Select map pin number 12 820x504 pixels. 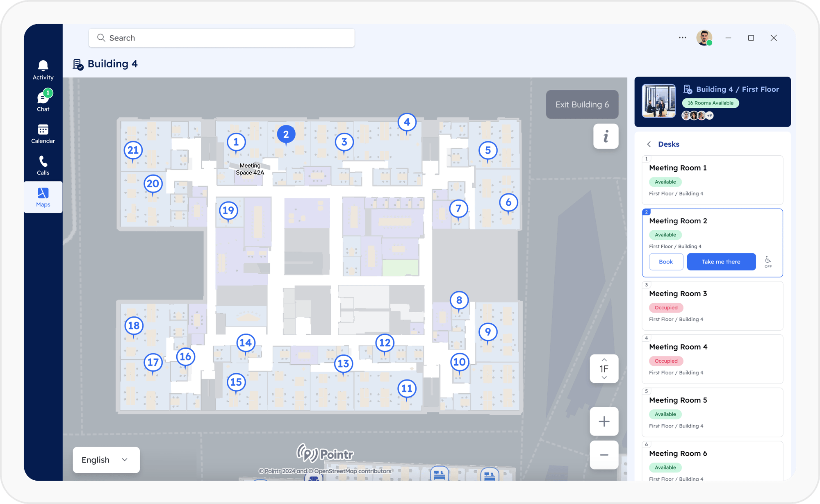(385, 343)
